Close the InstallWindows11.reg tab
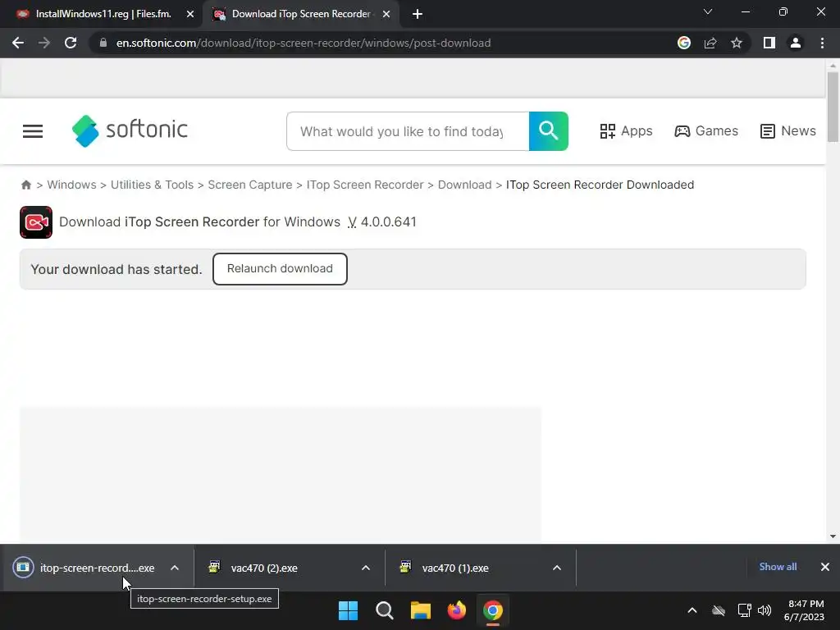This screenshot has height=630, width=840. pos(190,15)
